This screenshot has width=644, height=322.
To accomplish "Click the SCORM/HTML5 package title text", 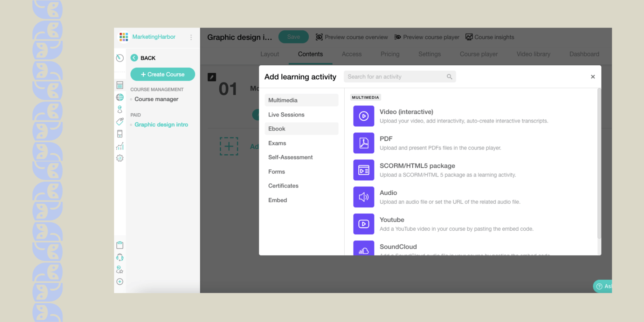I will click(x=417, y=166).
